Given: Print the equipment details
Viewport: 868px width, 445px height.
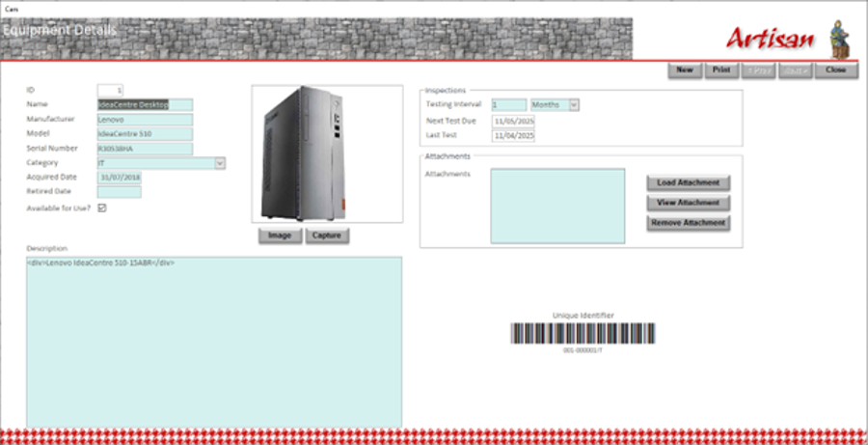Looking at the screenshot, I should coord(719,70).
